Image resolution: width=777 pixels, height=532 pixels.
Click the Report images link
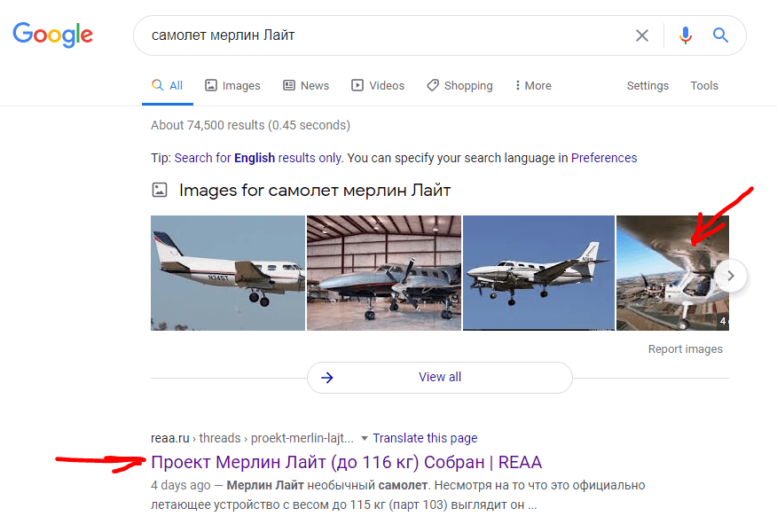point(685,348)
